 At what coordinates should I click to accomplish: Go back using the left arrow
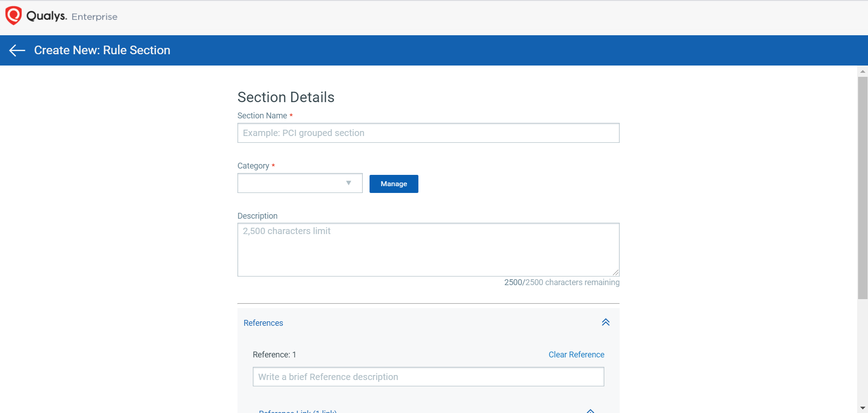pyautogui.click(x=17, y=50)
